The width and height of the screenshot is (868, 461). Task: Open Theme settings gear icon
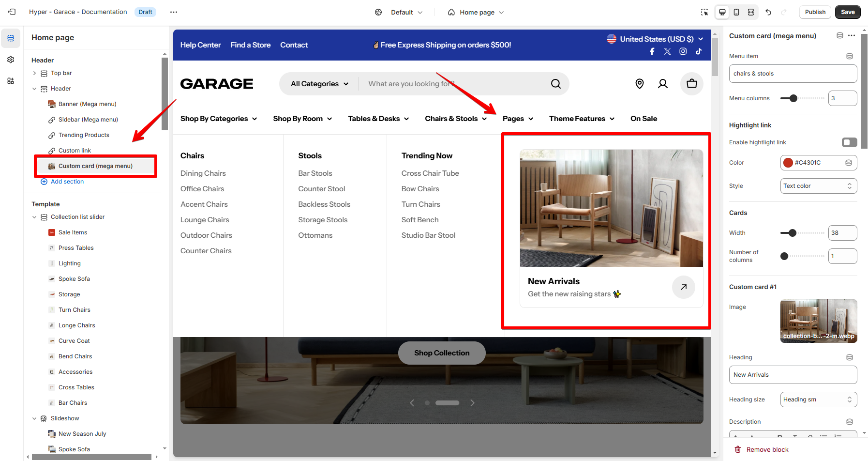pos(11,60)
